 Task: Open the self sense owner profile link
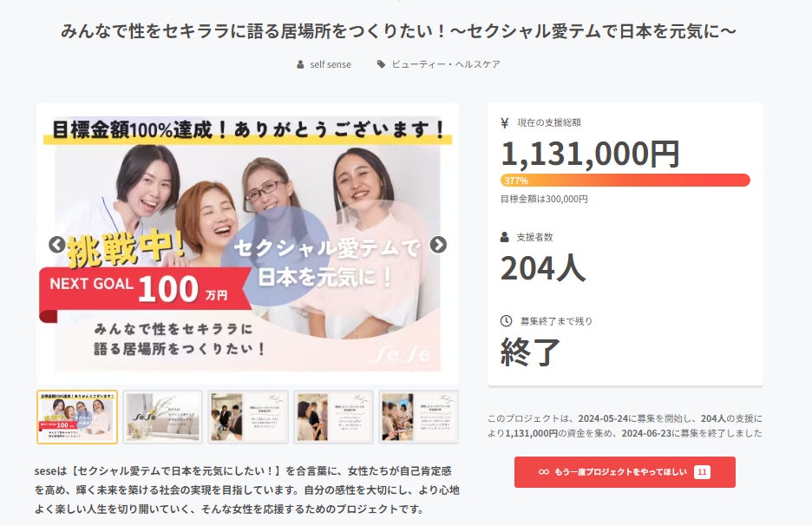coord(331,65)
